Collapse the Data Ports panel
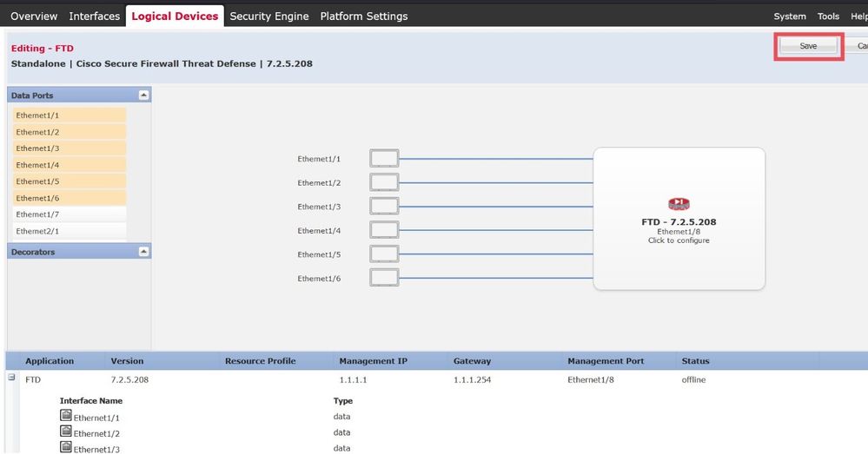Screen dimensions: 868x454 click(143, 95)
